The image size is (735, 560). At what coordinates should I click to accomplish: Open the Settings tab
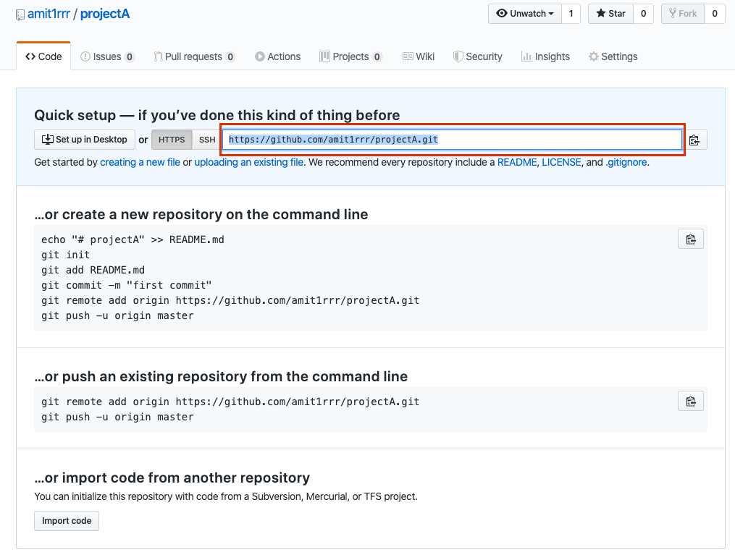point(613,56)
